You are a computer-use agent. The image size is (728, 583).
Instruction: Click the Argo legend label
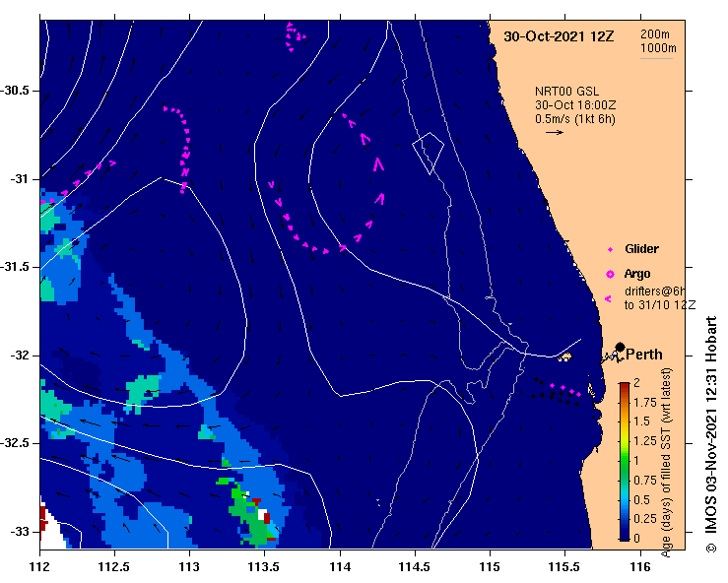click(637, 274)
